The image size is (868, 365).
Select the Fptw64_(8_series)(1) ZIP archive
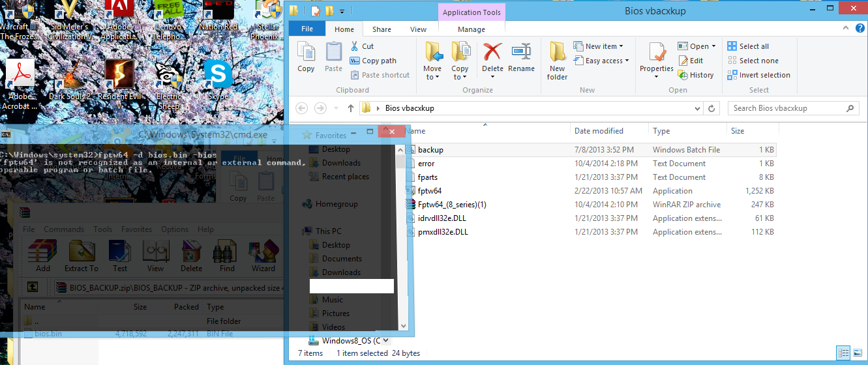(590, 205)
